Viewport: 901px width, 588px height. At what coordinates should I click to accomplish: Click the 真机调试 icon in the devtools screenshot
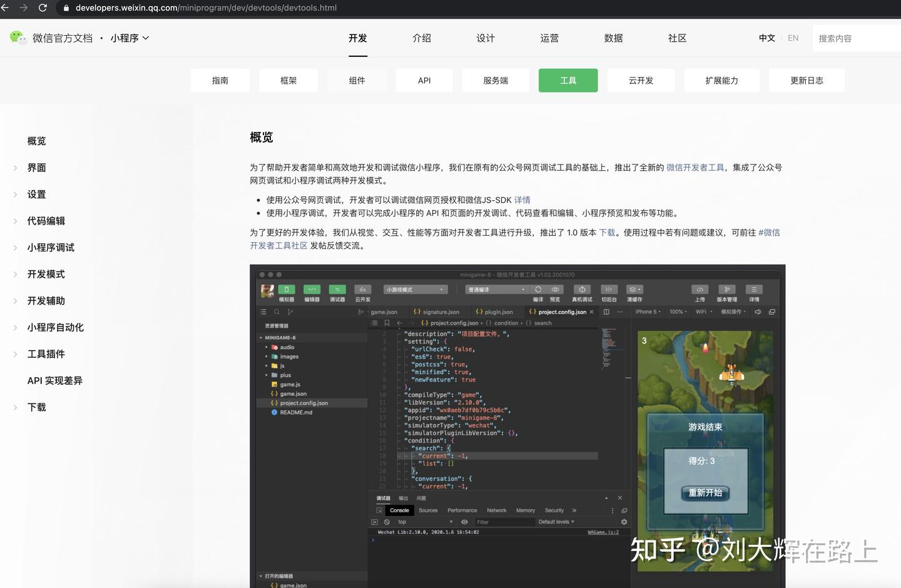coord(582,290)
